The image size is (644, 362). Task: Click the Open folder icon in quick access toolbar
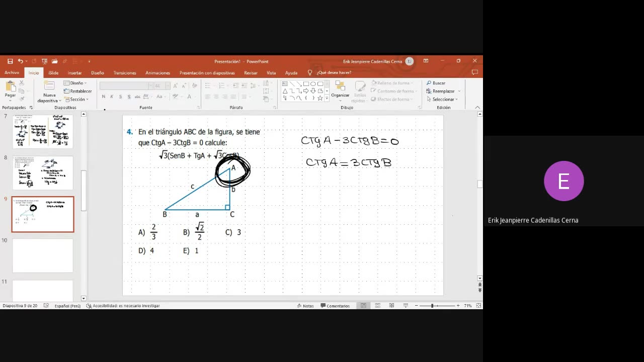(x=54, y=61)
